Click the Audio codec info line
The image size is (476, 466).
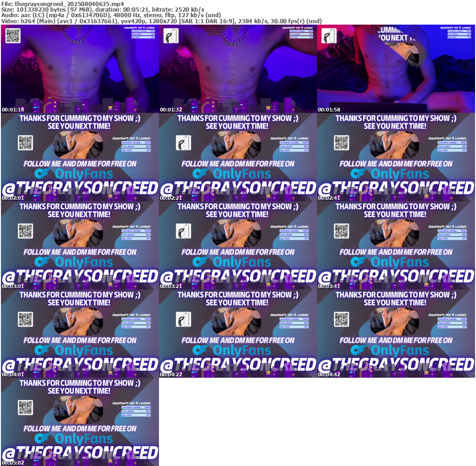pyautogui.click(x=111, y=15)
